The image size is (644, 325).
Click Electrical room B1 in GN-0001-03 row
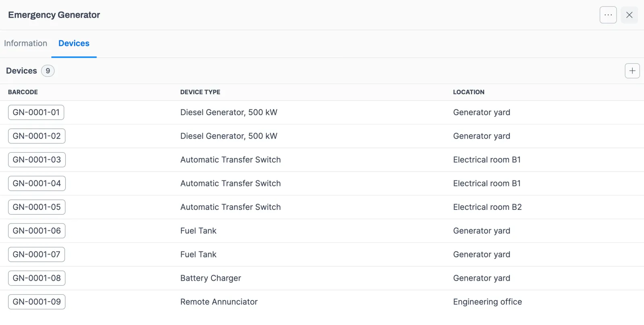tap(487, 160)
